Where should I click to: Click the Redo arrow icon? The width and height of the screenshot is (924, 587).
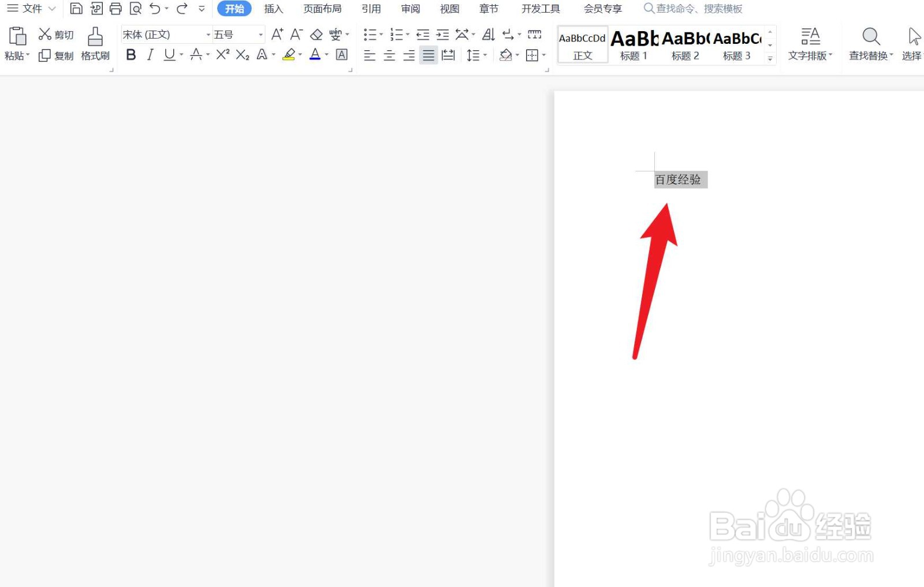click(x=182, y=9)
